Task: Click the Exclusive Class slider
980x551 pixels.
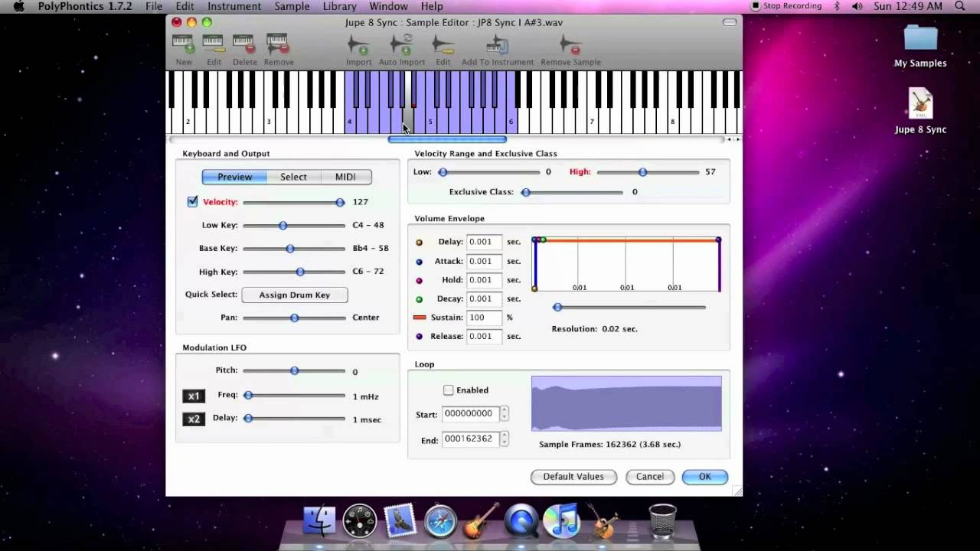Action: pyautogui.click(x=572, y=192)
